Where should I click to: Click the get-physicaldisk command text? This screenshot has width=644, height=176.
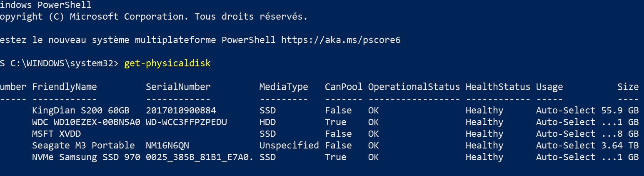(x=167, y=63)
